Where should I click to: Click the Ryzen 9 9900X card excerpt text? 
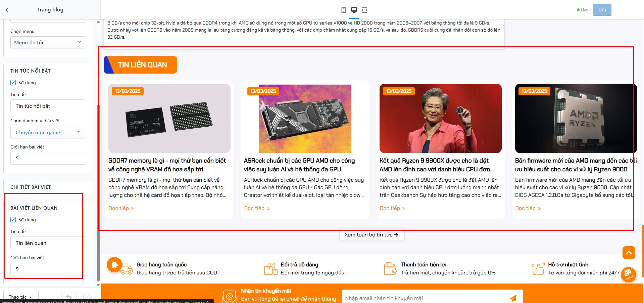click(440, 187)
